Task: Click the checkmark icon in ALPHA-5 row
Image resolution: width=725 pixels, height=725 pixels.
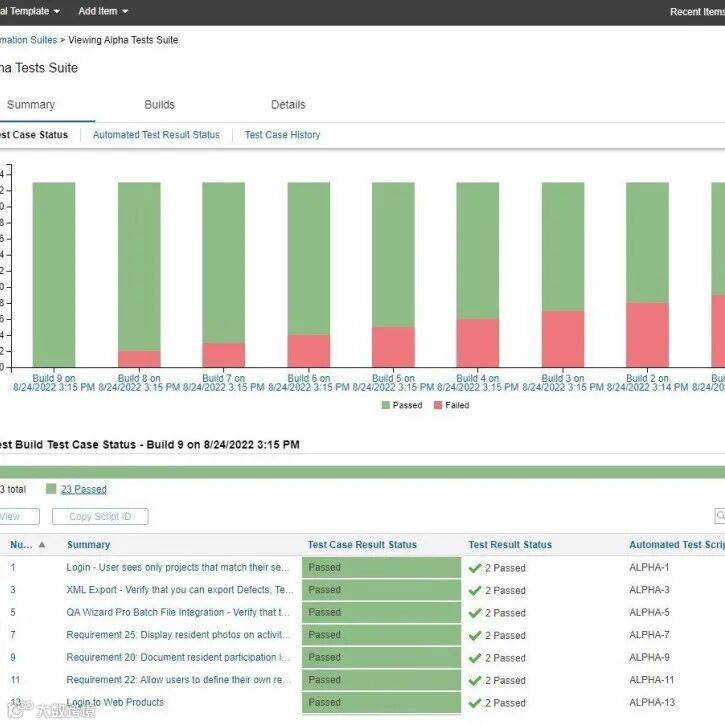Action: (475, 613)
